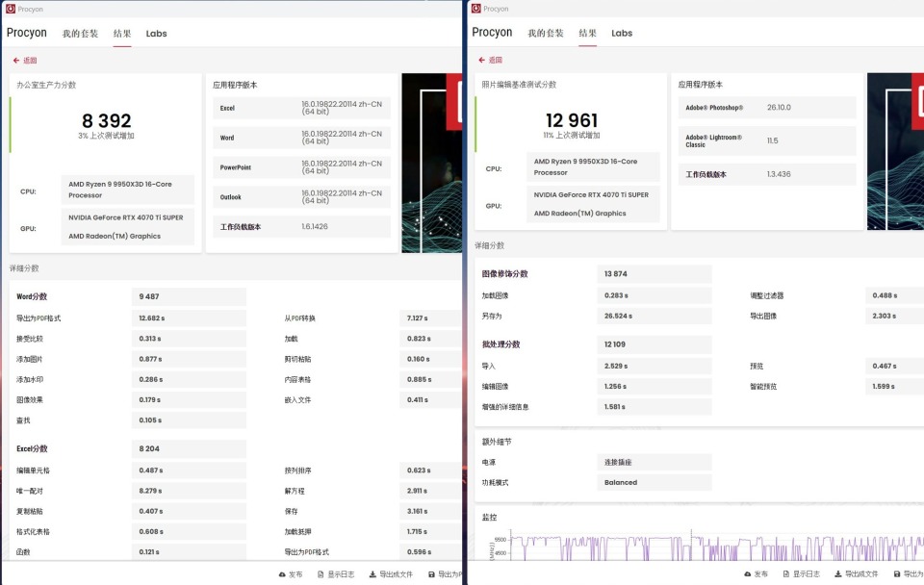Click the Procyon app icon in left window title bar
Screen dimensions: 924x585
click(10, 9)
